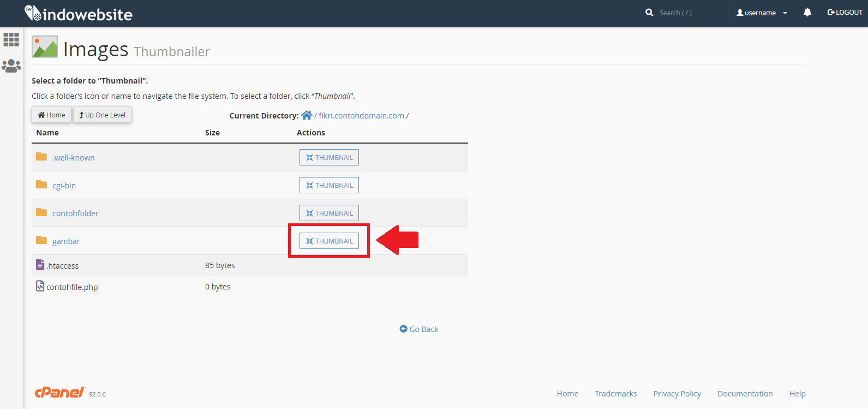Click the home icon in Current Directory path
Image resolution: width=868 pixels, height=409 pixels.
pyautogui.click(x=307, y=115)
